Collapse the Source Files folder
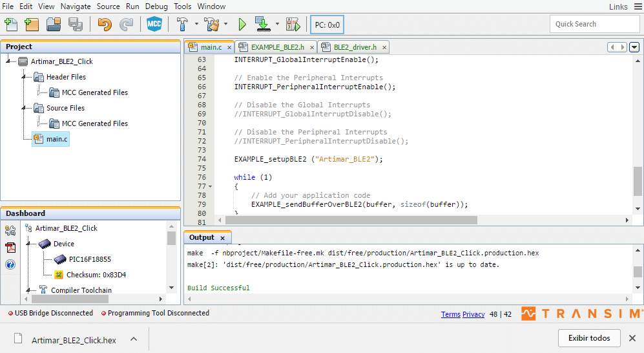Viewport: 644px width, 353px height. click(x=24, y=108)
